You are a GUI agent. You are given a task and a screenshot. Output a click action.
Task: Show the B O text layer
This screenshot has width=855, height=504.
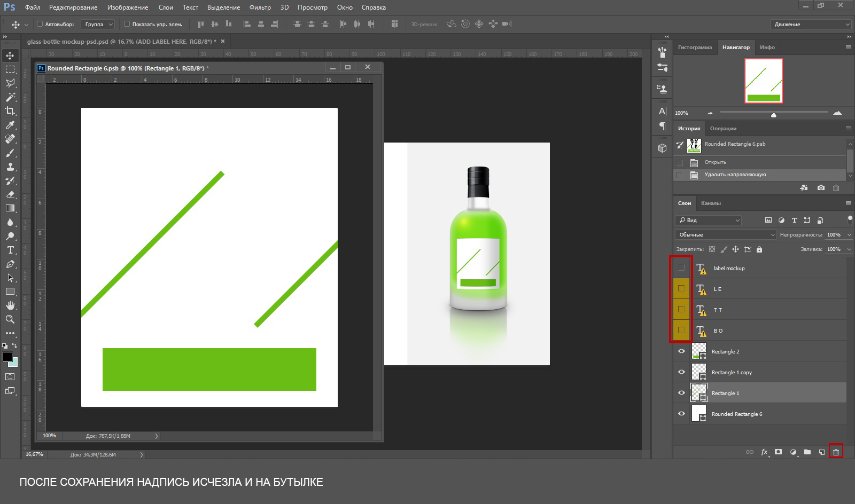coord(681,330)
